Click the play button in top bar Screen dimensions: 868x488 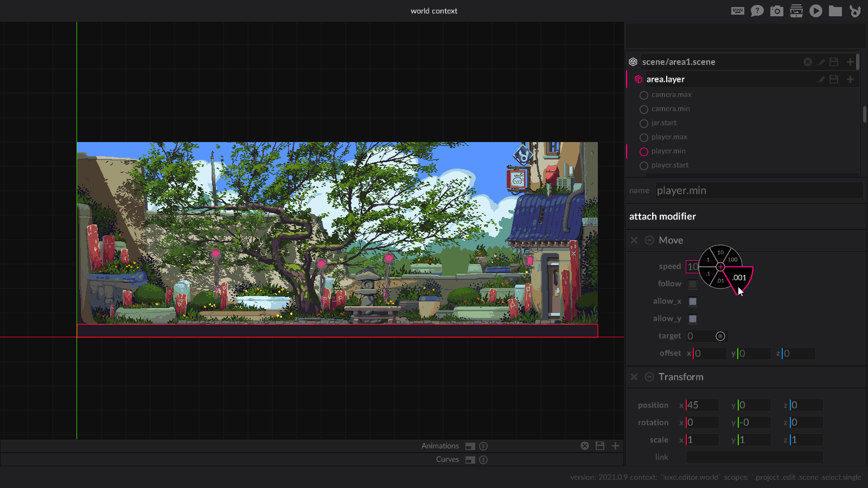(816, 11)
